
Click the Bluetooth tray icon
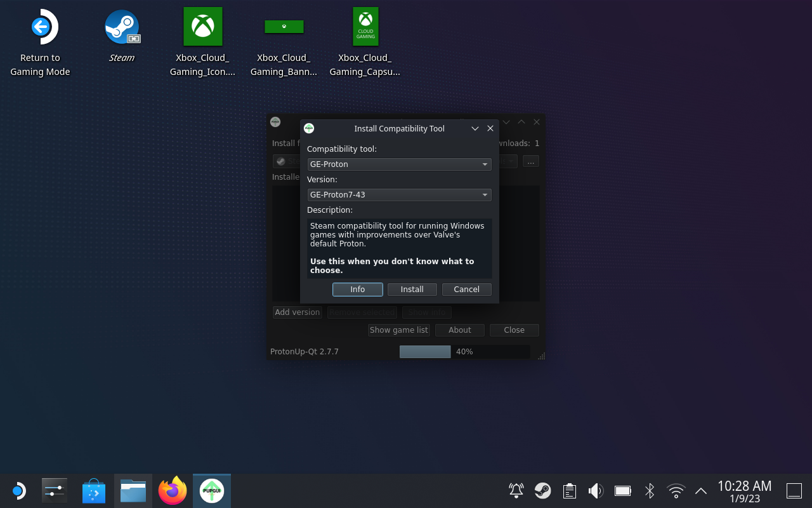point(650,490)
